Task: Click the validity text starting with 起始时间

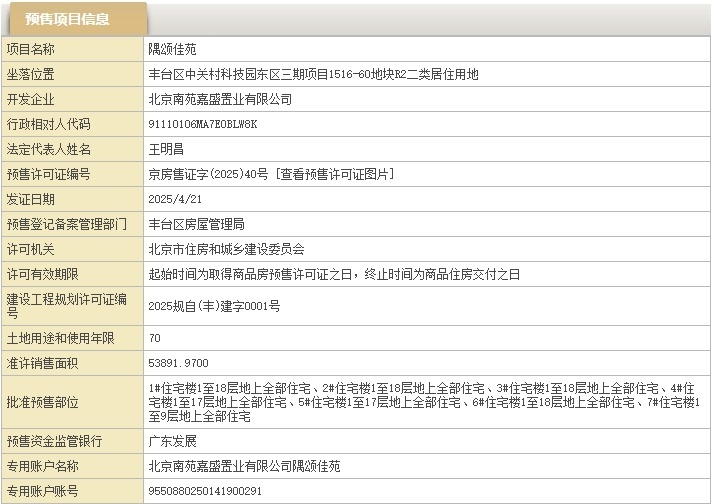Action: point(334,274)
